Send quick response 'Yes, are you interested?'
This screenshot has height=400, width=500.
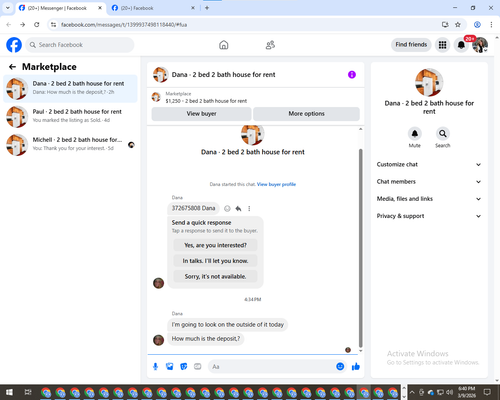(x=215, y=245)
